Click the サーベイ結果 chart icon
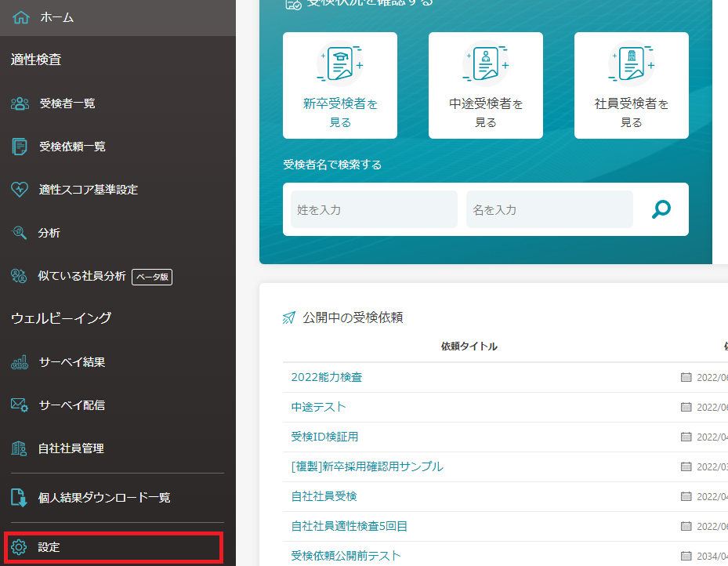Viewport: 728px width, 566px height. pyautogui.click(x=20, y=362)
